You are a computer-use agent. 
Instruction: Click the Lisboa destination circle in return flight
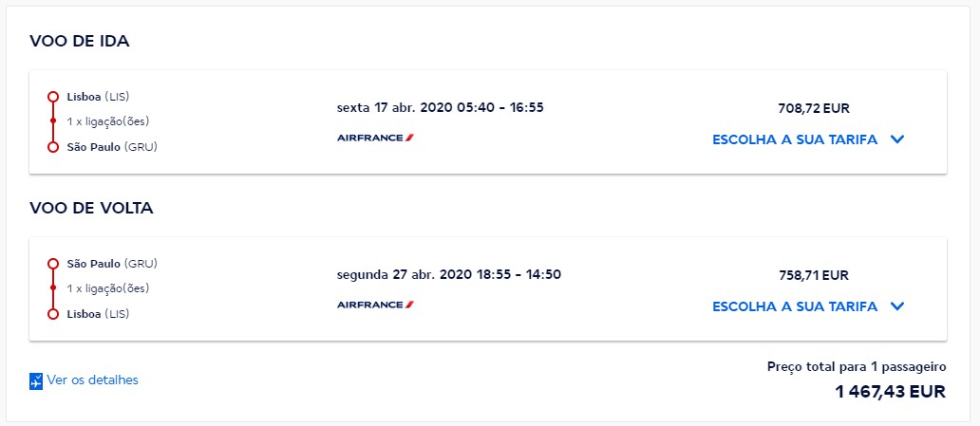(53, 314)
